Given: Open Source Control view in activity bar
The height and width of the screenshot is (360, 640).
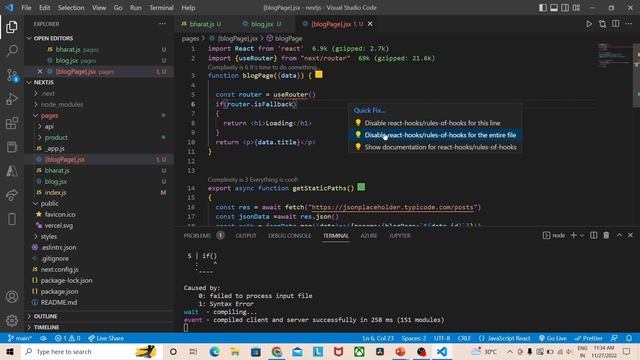Looking at the screenshot, I should (x=12, y=75).
